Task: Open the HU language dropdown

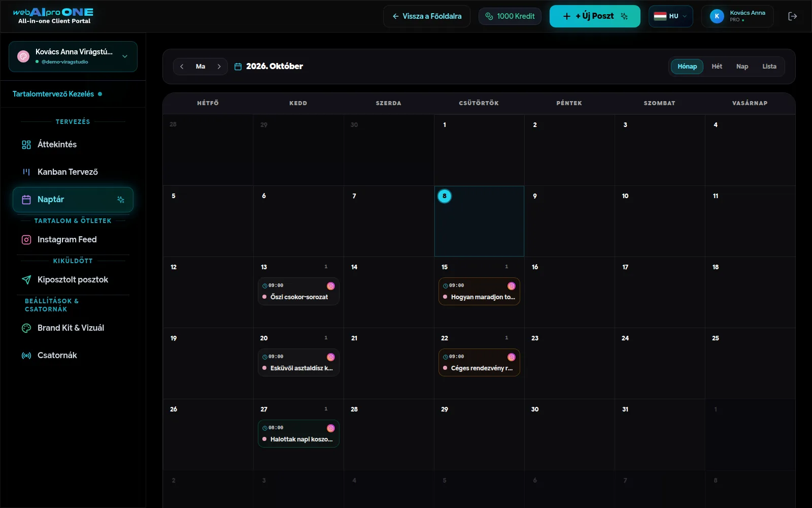Action: tap(670, 16)
